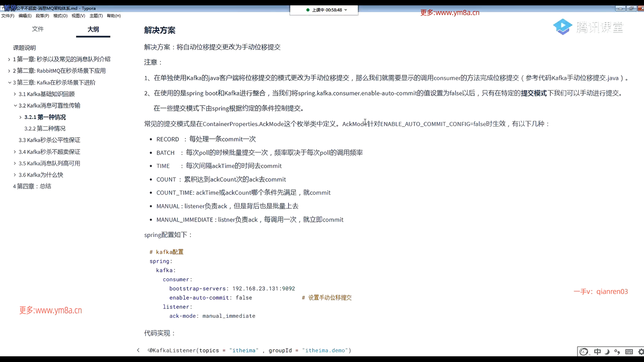Viewport: 644px width, 362px height.
Task: Toggle the Chinese/English input mode (中)
Action: click(597, 352)
